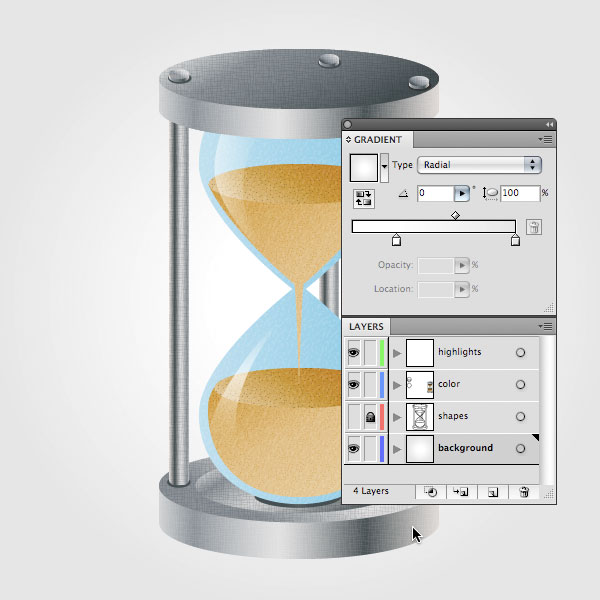Click the gradient angle icon

[403, 194]
